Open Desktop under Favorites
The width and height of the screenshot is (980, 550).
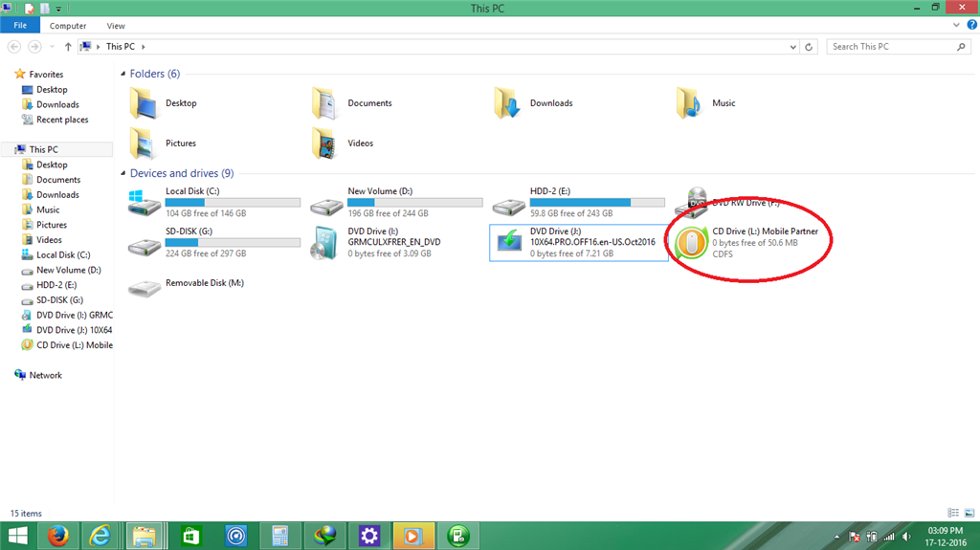tap(52, 89)
